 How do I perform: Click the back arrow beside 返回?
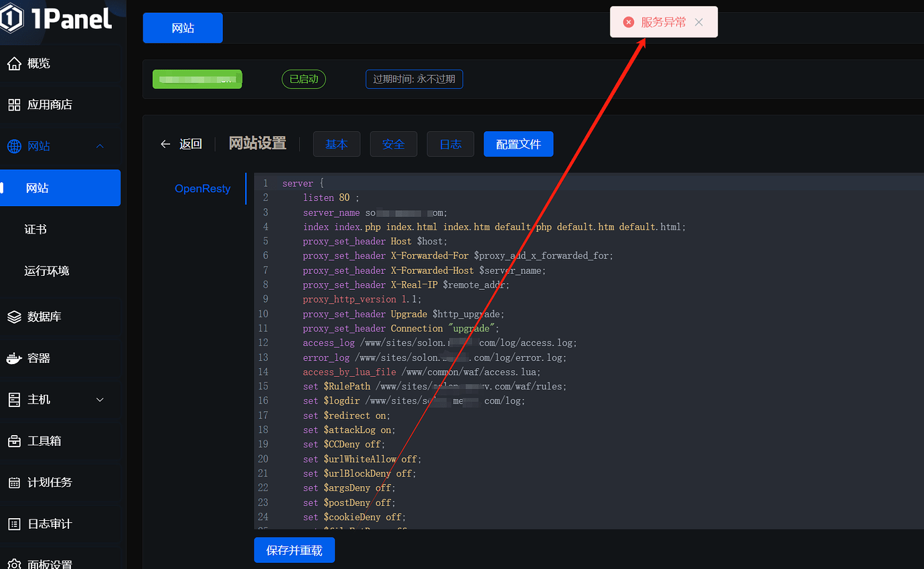tap(165, 144)
